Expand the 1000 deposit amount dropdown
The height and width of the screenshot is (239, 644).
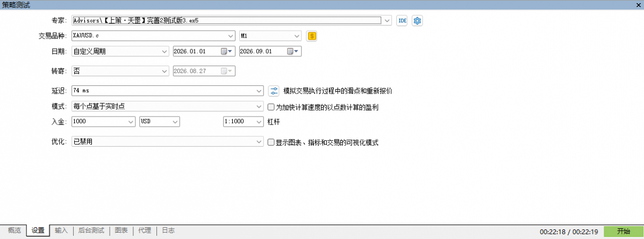[x=131, y=122]
